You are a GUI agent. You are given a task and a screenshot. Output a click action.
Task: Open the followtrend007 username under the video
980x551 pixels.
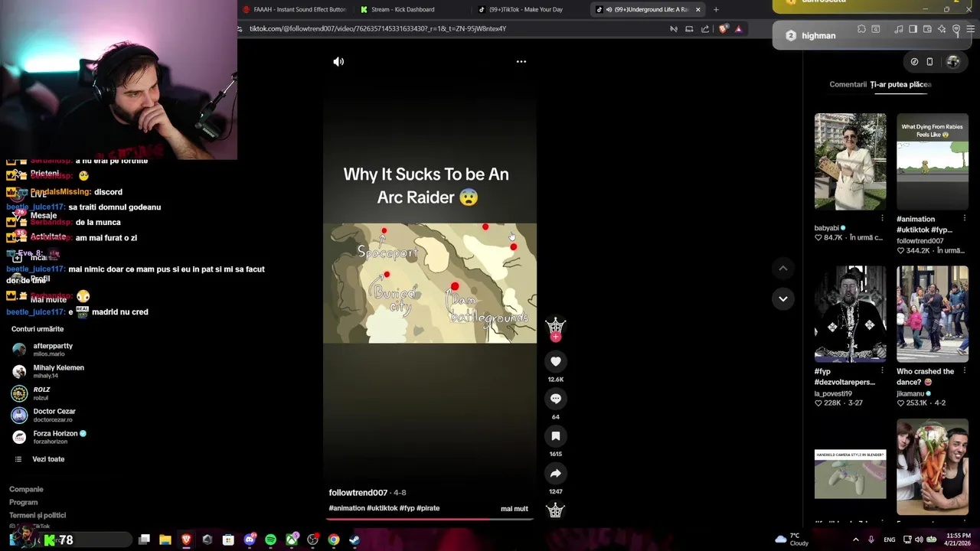358,493
